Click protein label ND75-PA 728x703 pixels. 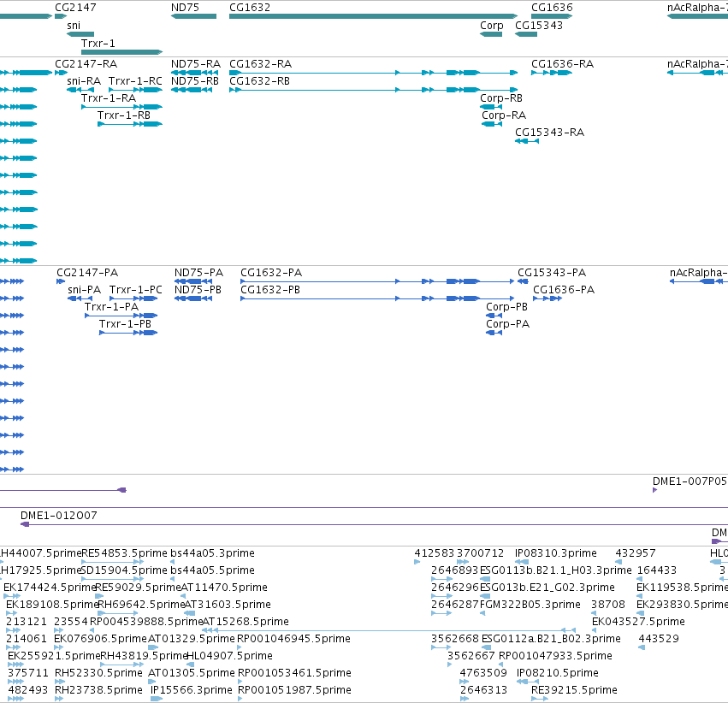(198, 273)
